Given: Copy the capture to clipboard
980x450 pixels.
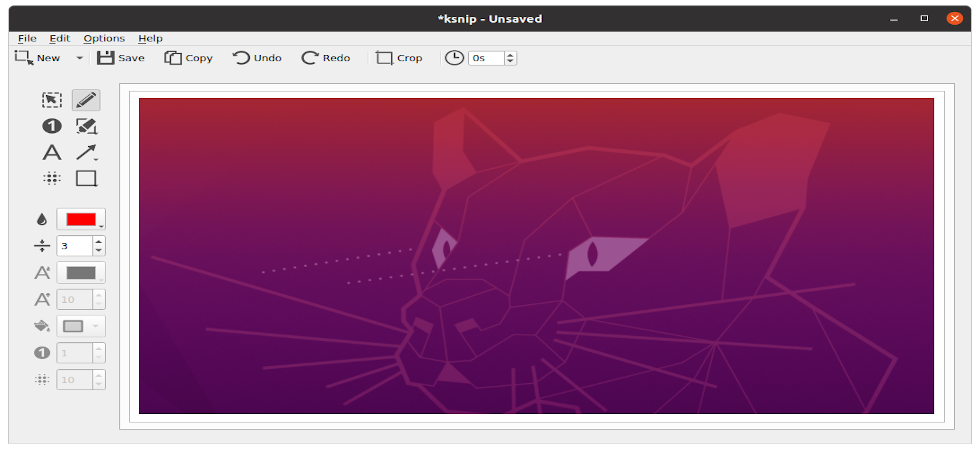Looking at the screenshot, I should pos(189,58).
